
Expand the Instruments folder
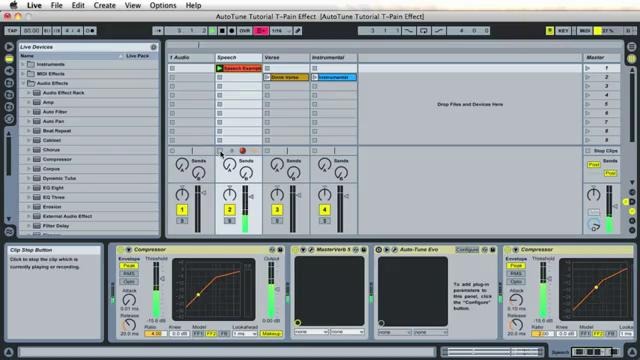[23, 64]
